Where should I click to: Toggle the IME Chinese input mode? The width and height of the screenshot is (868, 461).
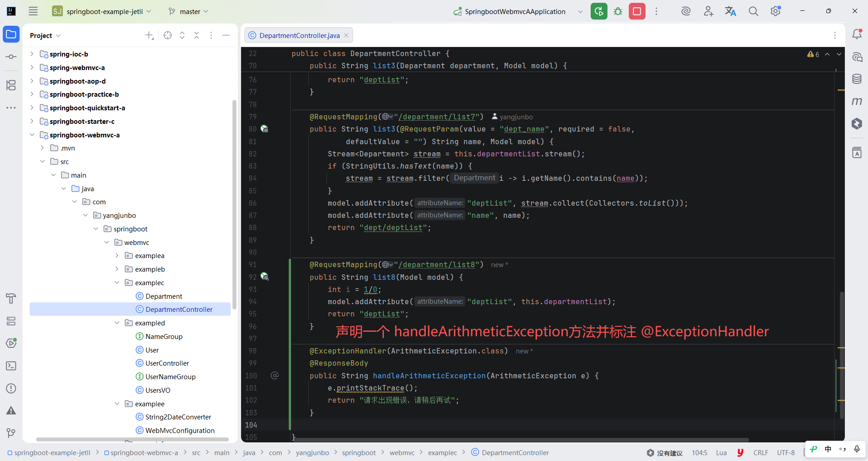click(x=828, y=449)
